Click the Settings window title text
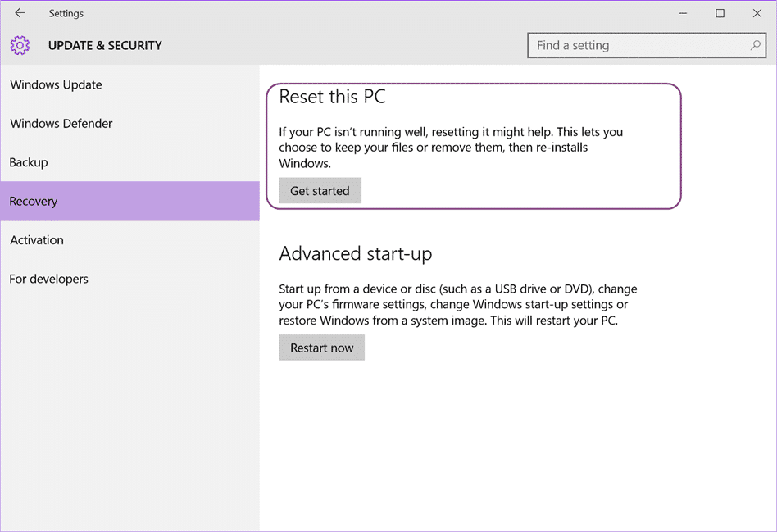This screenshot has height=532, width=777. (66, 13)
